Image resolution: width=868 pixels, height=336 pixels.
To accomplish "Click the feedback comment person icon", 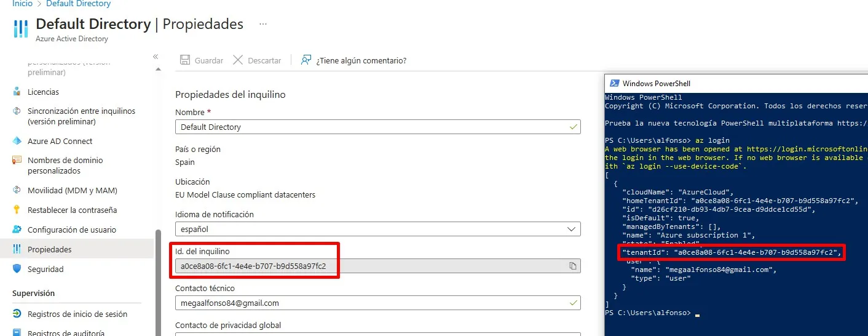I will tap(306, 60).
